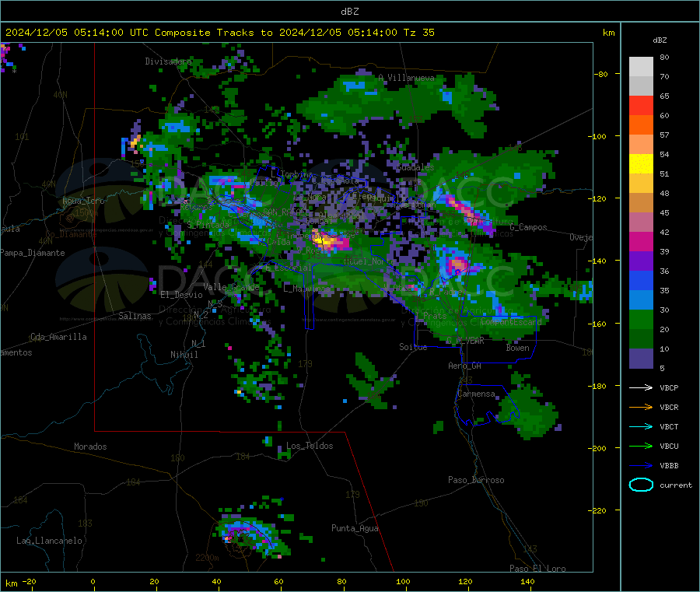Click the 'Tz 35' header value

coord(418,33)
